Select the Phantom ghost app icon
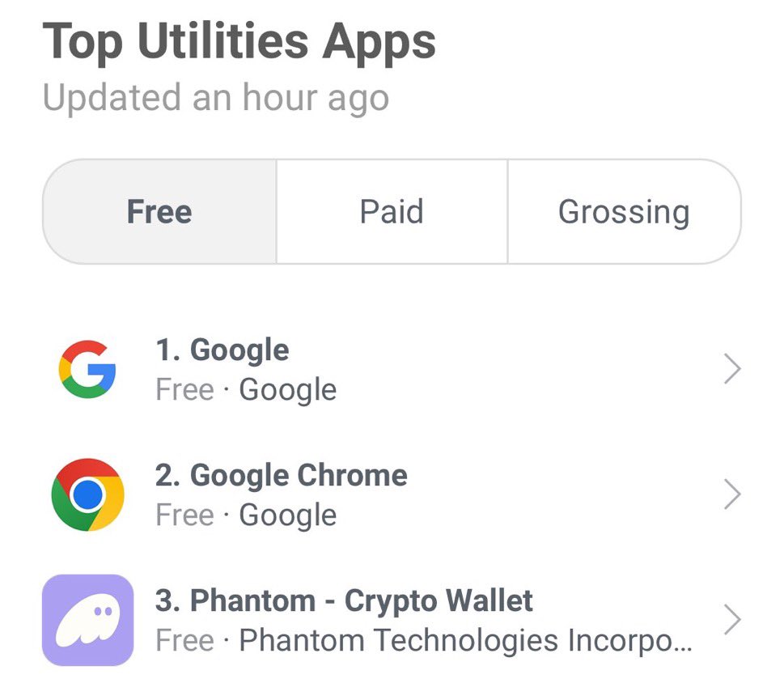The width and height of the screenshot is (784, 683). [x=87, y=620]
